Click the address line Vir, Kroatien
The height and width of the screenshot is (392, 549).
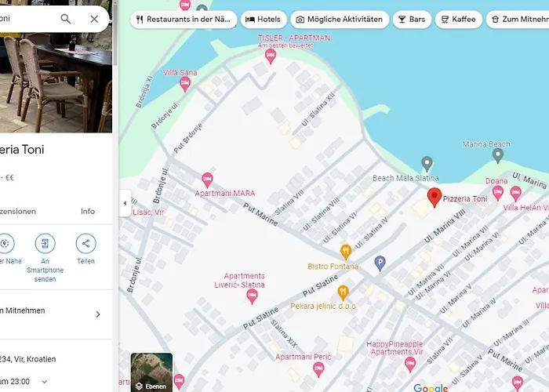click(x=27, y=359)
